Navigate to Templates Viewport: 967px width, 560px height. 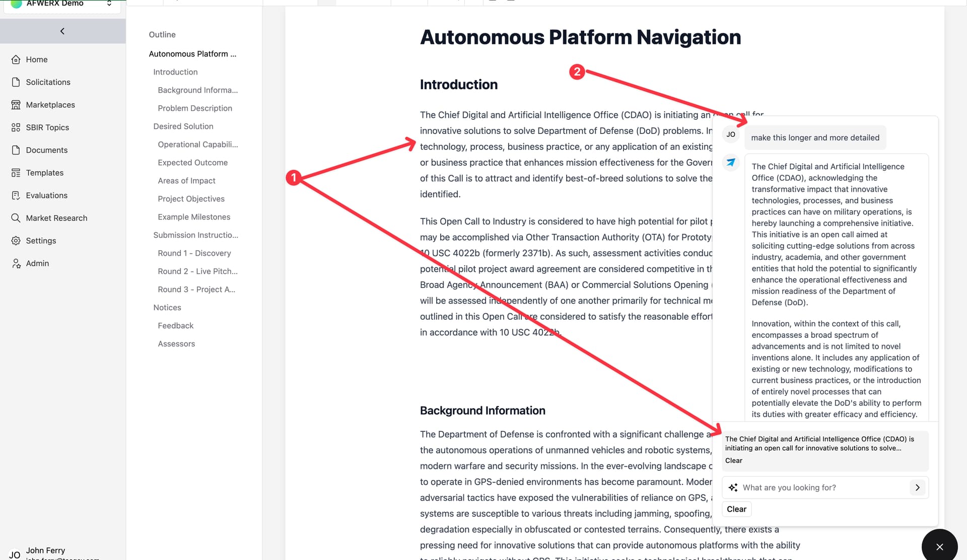click(45, 173)
